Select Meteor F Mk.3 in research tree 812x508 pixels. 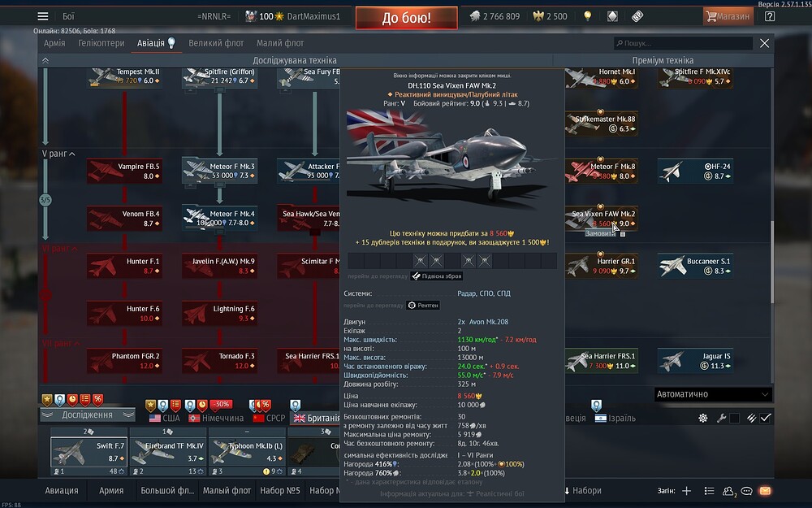[x=219, y=171]
